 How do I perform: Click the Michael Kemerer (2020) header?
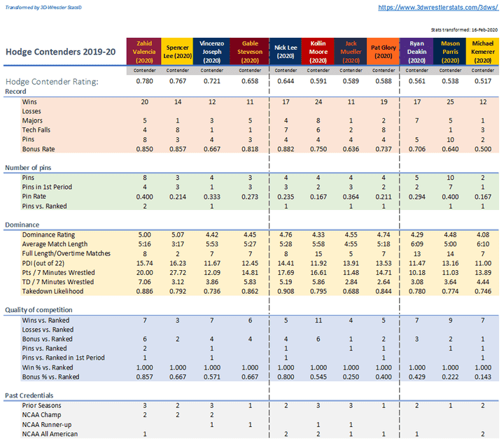484,51
